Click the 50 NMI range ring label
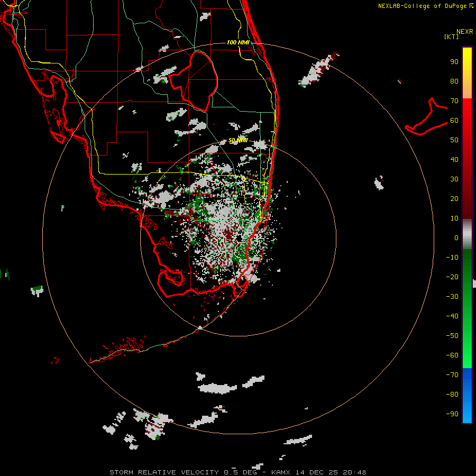476x476 pixels. [238, 140]
